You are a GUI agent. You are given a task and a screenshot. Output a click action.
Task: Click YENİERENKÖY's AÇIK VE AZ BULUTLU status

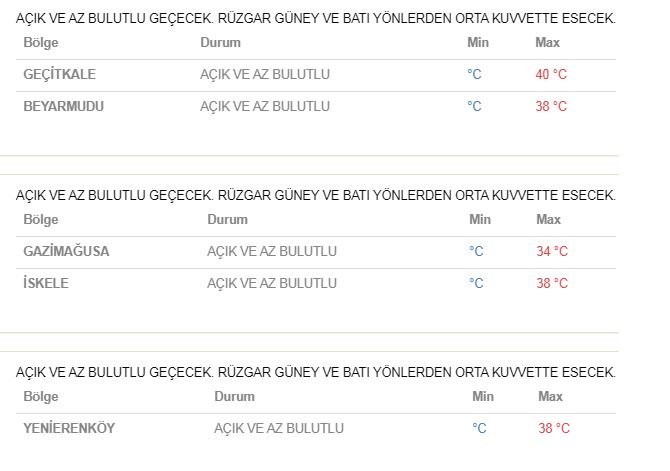pos(279,429)
